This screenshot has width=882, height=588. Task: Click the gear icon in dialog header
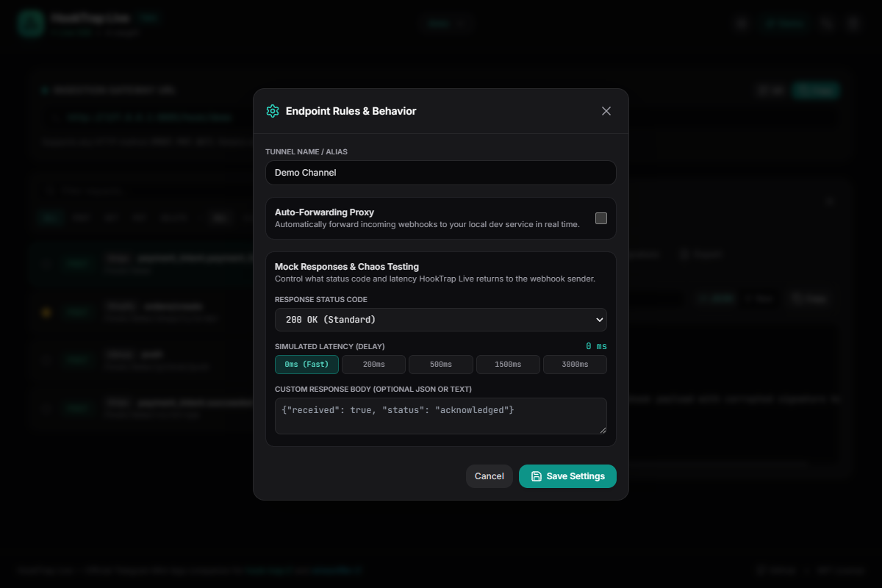273,111
